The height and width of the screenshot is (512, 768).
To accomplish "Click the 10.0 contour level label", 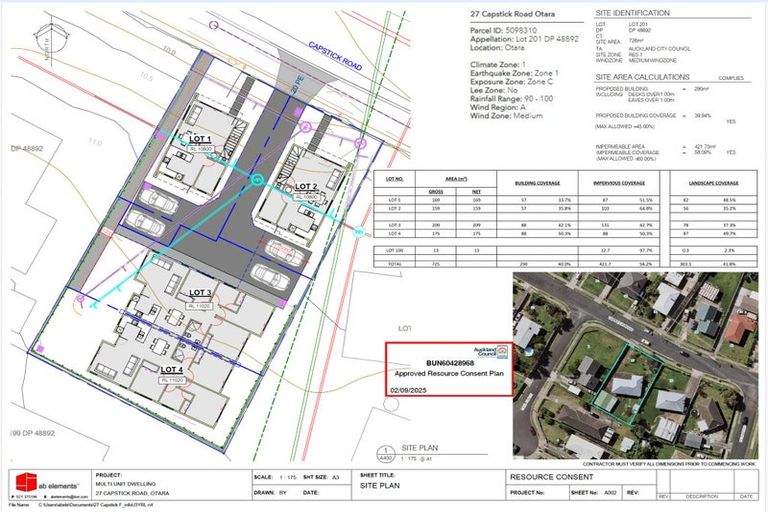I will pos(169,50).
